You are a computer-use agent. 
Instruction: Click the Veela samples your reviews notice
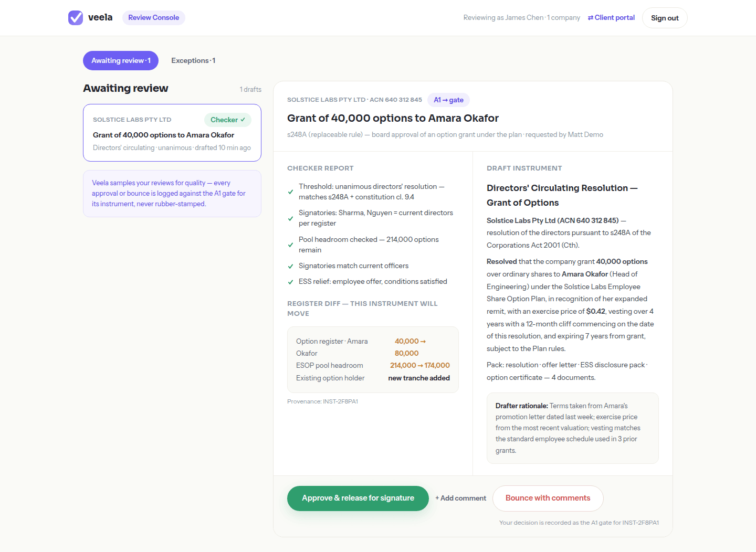172,194
